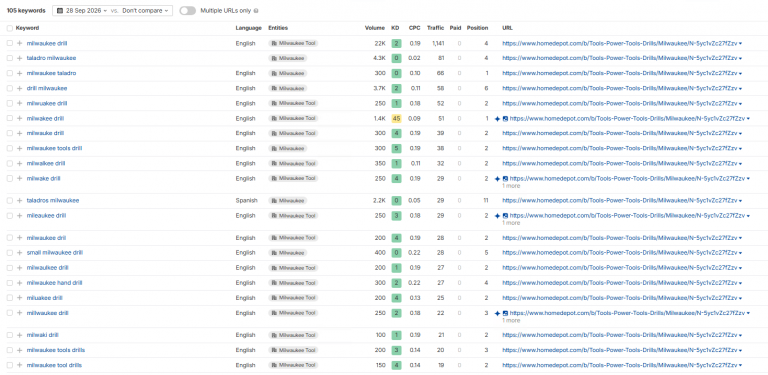Click calendar icon in the date selector

click(x=60, y=10)
